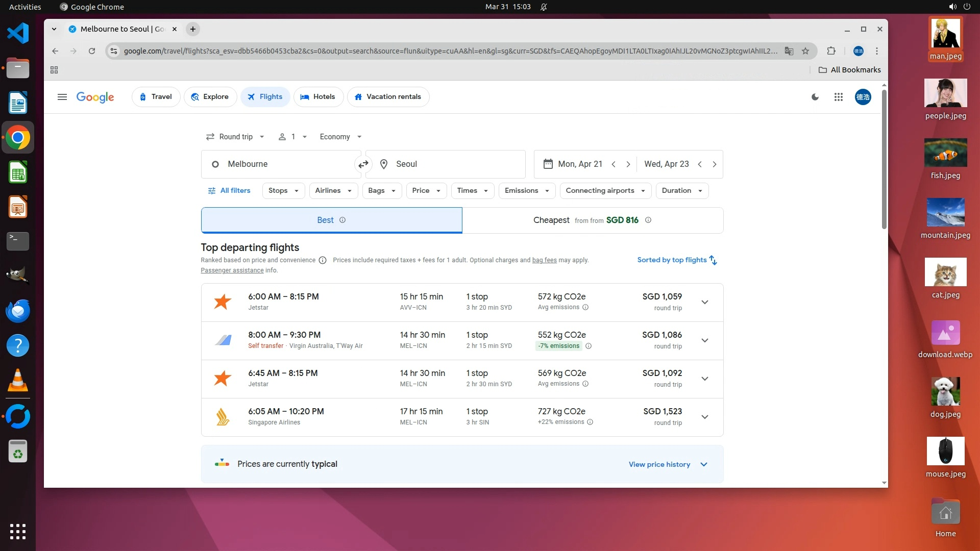Open the Round trip type dropdown
Image resolution: width=980 pixels, height=551 pixels.
(x=235, y=137)
